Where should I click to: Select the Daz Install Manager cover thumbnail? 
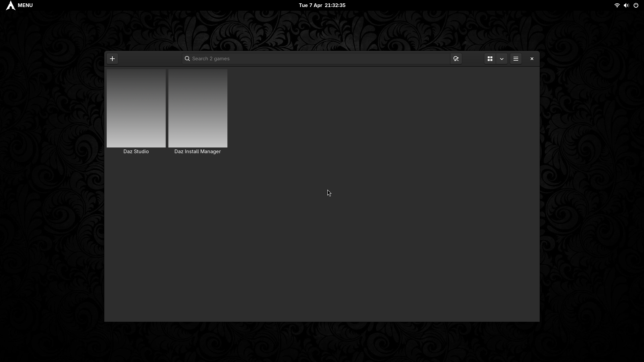coord(198,108)
